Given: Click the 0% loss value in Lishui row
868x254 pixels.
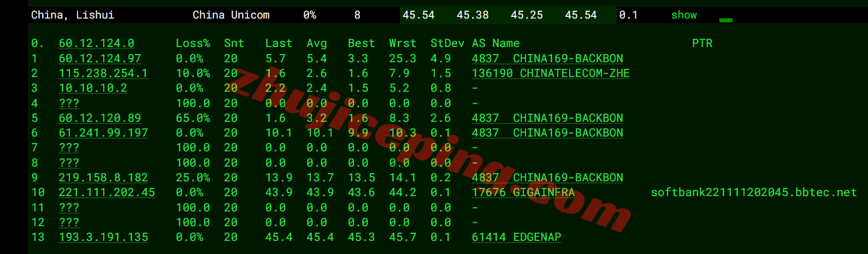Looking at the screenshot, I should pos(310,15).
